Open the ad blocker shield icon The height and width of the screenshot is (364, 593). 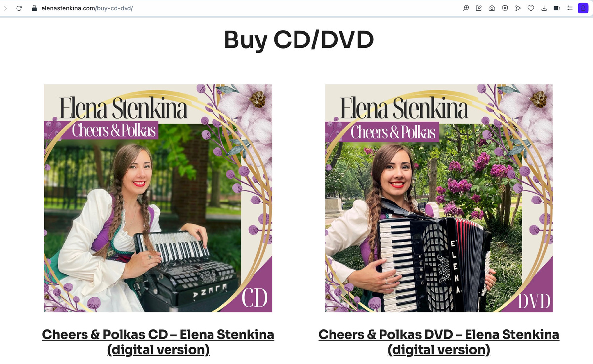(x=505, y=8)
